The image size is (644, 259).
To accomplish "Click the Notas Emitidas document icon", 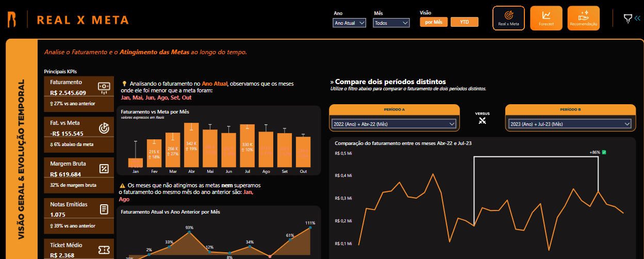I will coord(104,209).
